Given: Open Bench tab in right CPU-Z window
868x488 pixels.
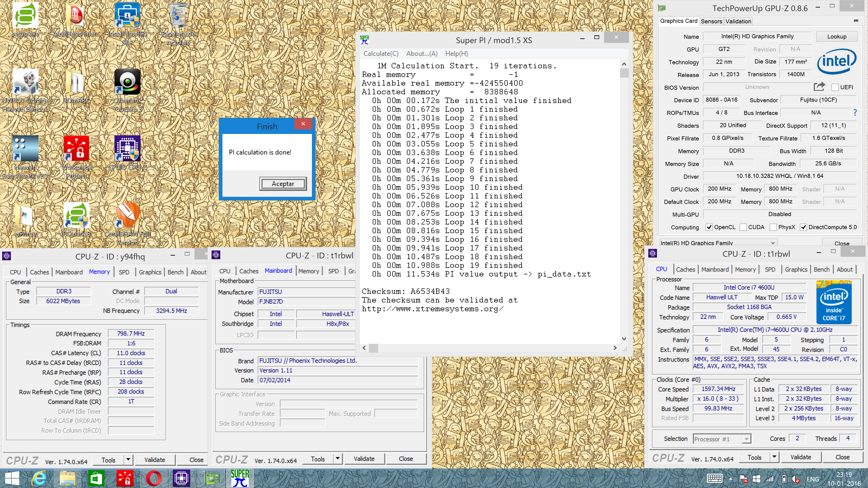Looking at the screenshot, I should [x=822, y=269].
